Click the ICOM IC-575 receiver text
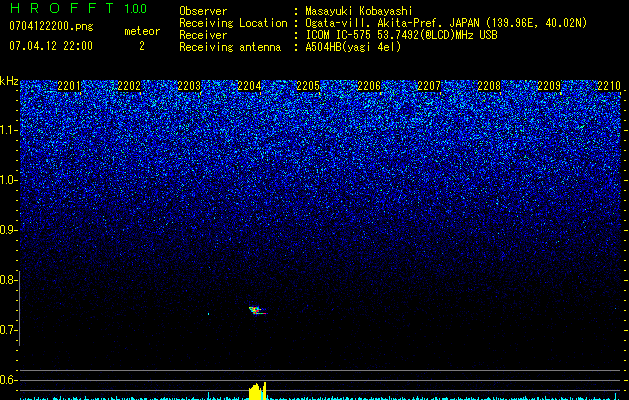Screen dimensions: 629x400 [x=401, y=35]
